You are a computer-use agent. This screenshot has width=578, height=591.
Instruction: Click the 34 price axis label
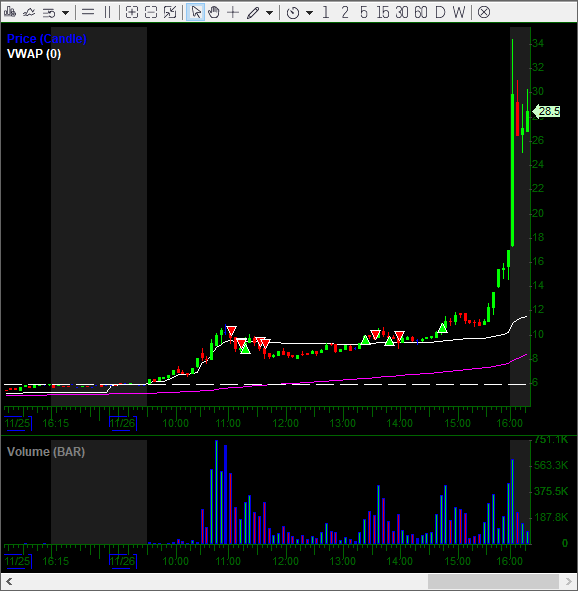coord(538,43)
